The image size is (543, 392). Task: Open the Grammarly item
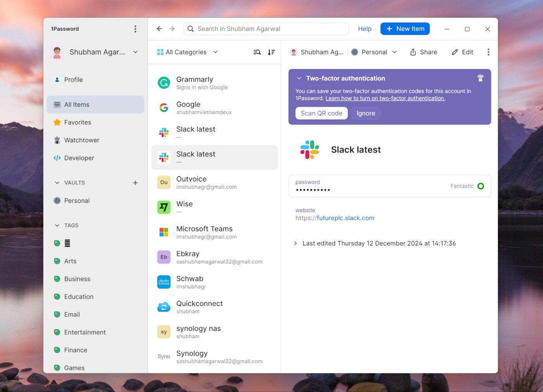(214, 83)
